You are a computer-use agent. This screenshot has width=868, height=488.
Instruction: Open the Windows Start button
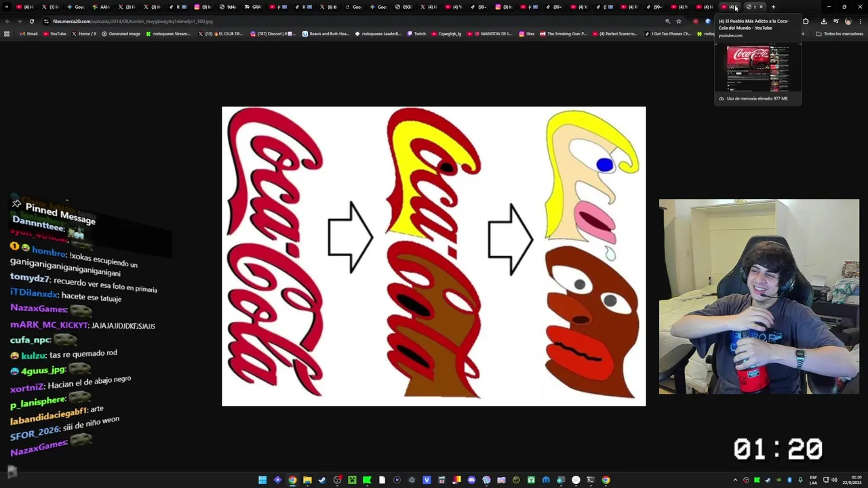click(262, 480)
